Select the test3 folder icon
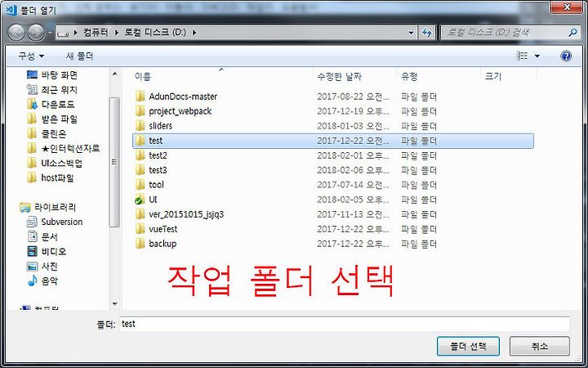This screenshot has width=588, height=368. tap(140, 170)
